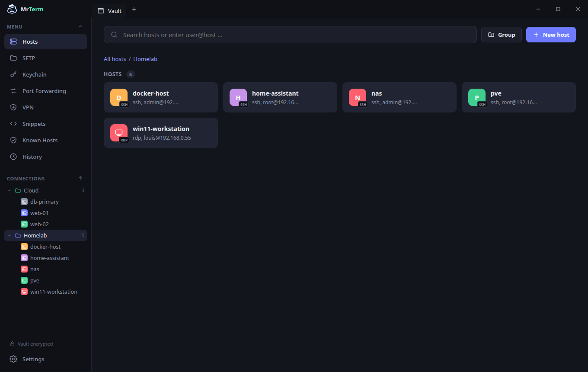Open the SFTP section
The height and width of the screenshot is (372, 588).
[45, 58]
